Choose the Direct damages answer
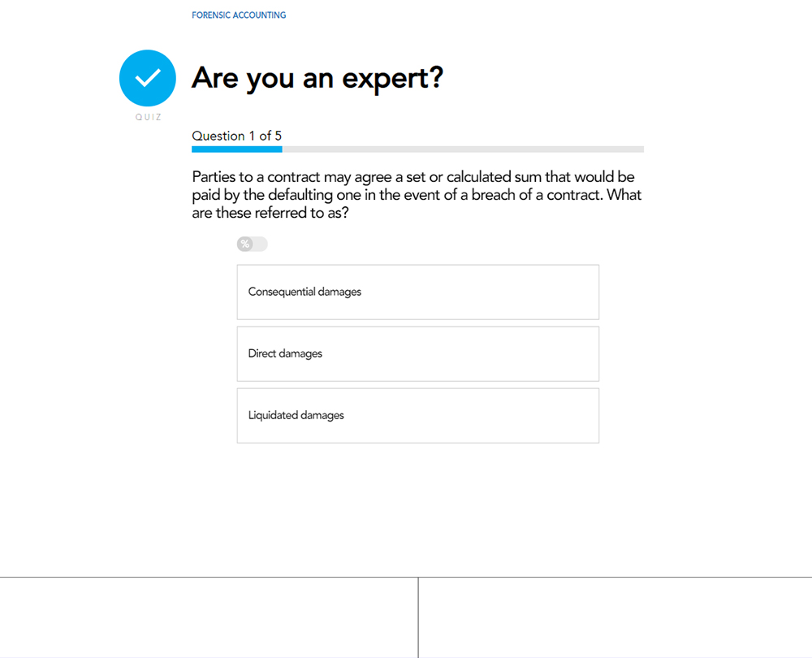The width and height of the screenshot is (812, 658). (417, 353)
